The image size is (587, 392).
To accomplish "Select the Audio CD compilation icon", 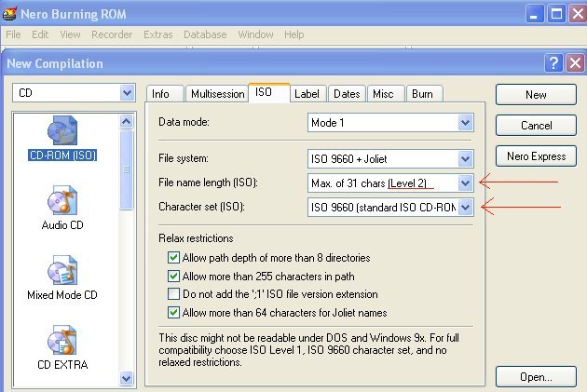I will pos(62,200).
